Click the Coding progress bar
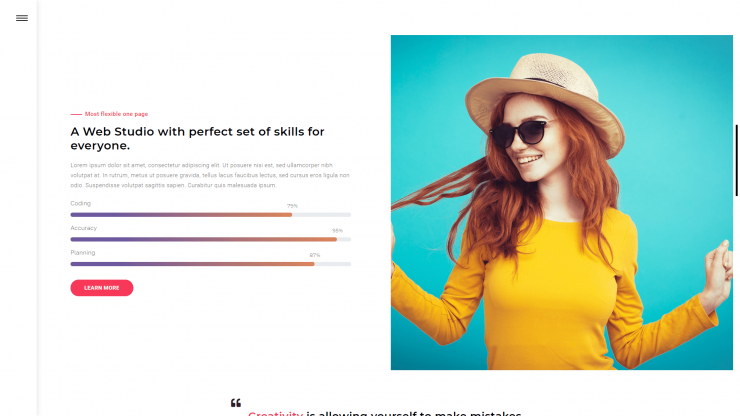The height and width of the screenshot is (416, 740). tap(210, 215)
